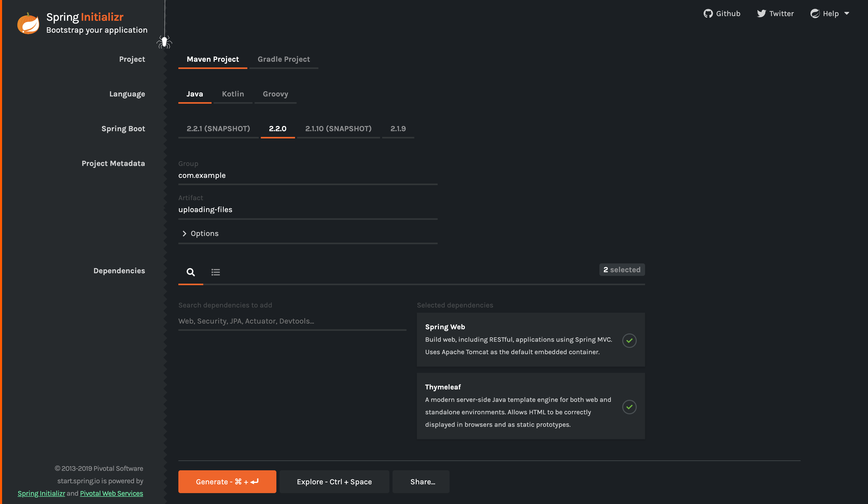Open the Help dropdown arrow

pyautogui.click(x=847, y=14)
